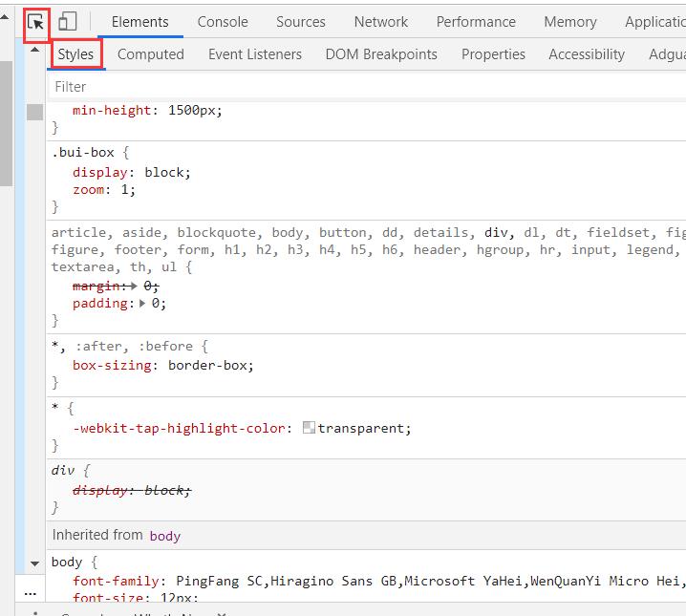Switch to DOM Breakpoints tab
Screen dimensions: 686x616
click(x=380, y=54)
